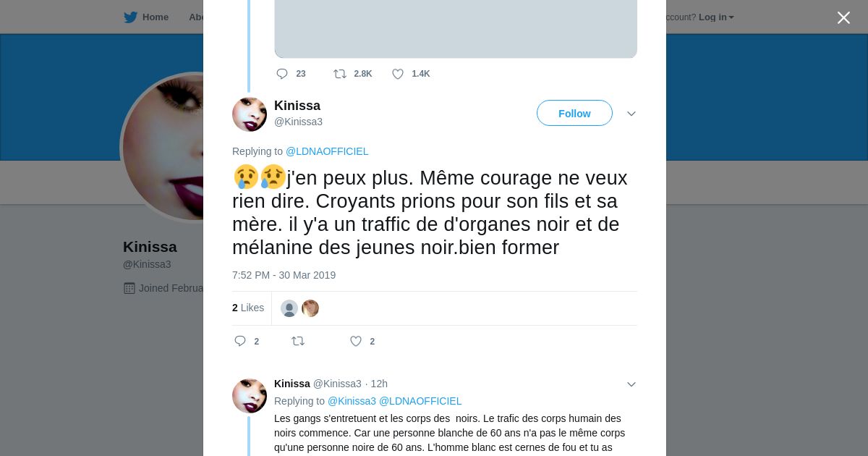Click the grey default avatar among likers

pos(289,308)
